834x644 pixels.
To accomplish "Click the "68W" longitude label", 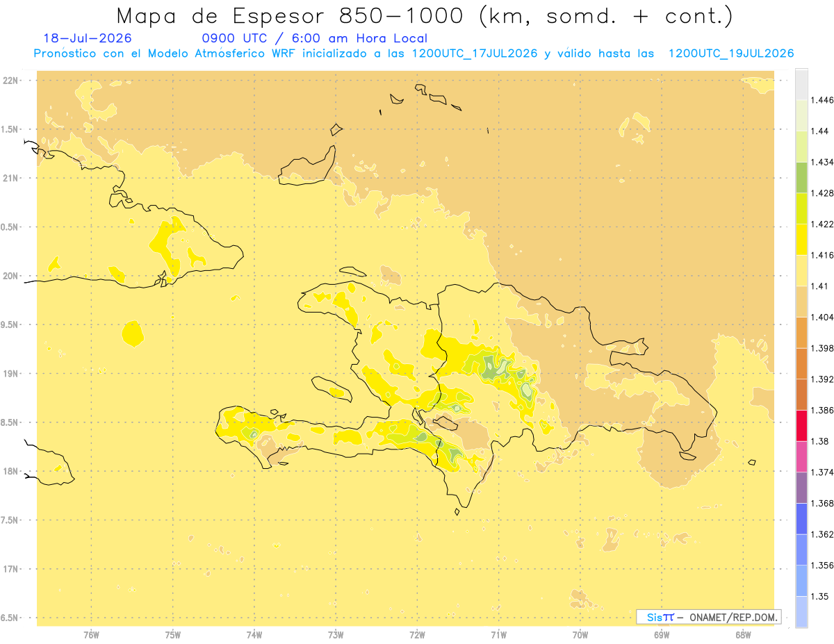I will click(743, 635).
